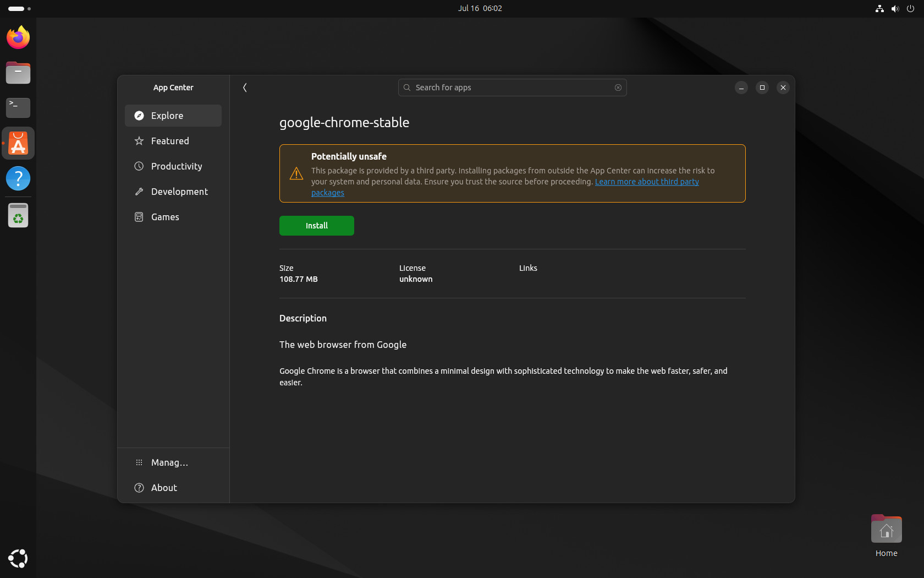The width and height of the screenshot is (924, 578).
Task: Click the volume tray icon
Action: point(895,8)
